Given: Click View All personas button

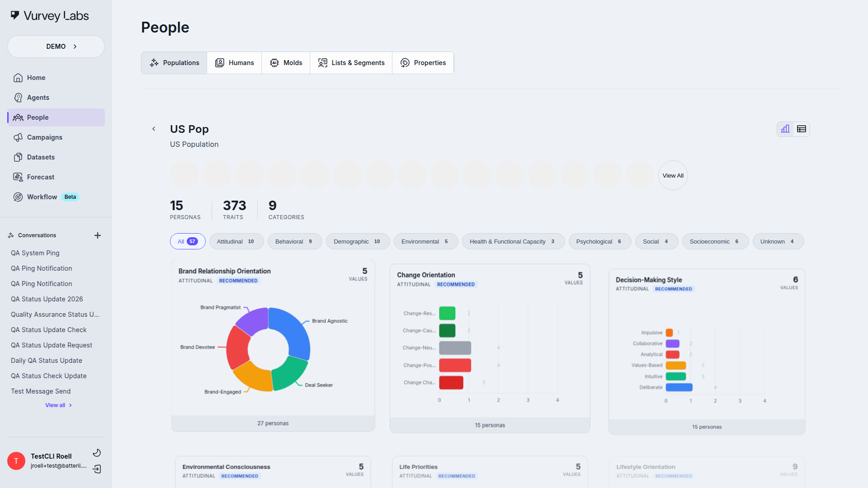Looking at the screenshot, I should click(x=673, y=176).
